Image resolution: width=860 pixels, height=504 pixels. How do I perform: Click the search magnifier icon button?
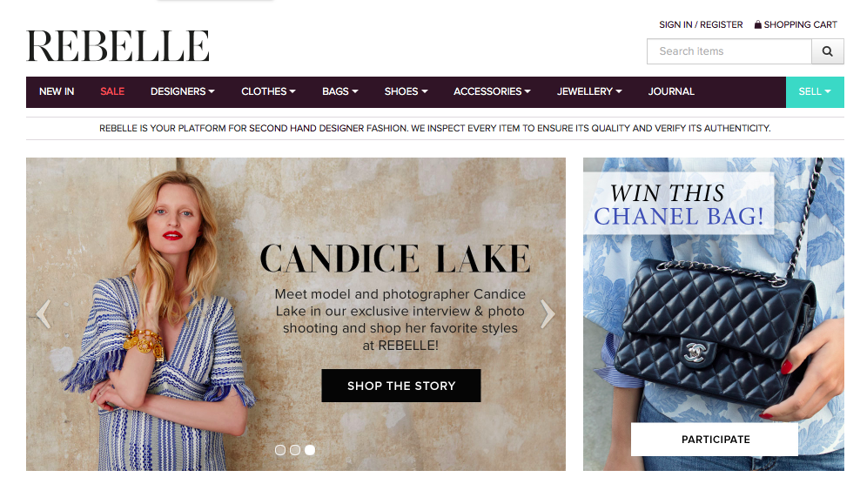827,51
